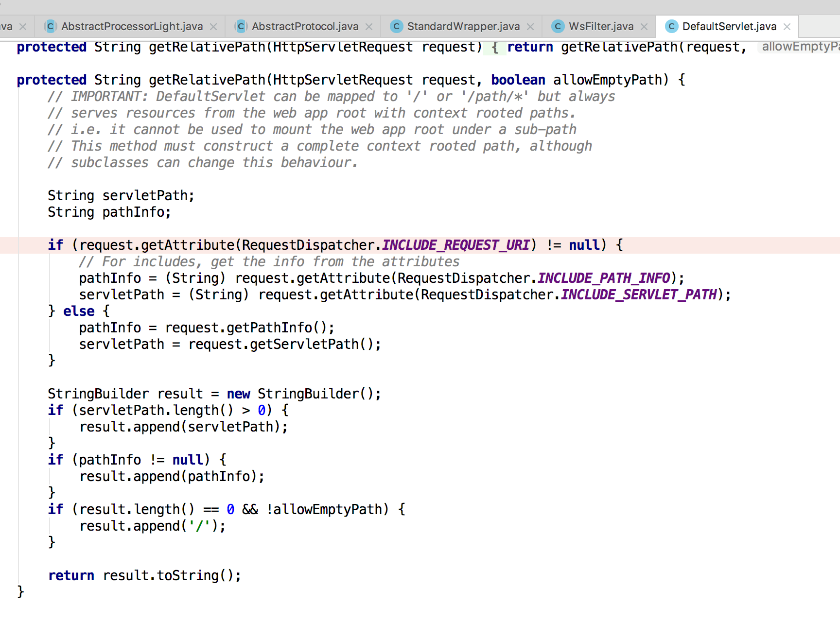Close the StandardWrapper.java tab

click(x=530, y=27)
